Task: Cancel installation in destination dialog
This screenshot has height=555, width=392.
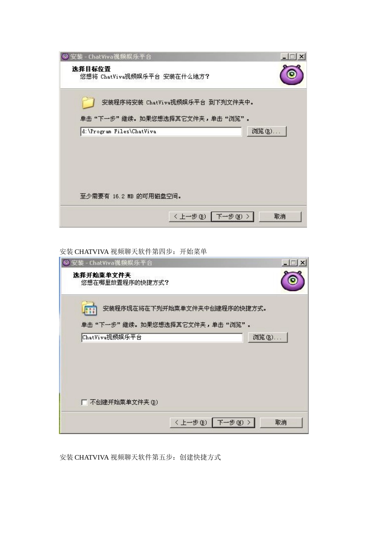Action: [x=280, y=216]
